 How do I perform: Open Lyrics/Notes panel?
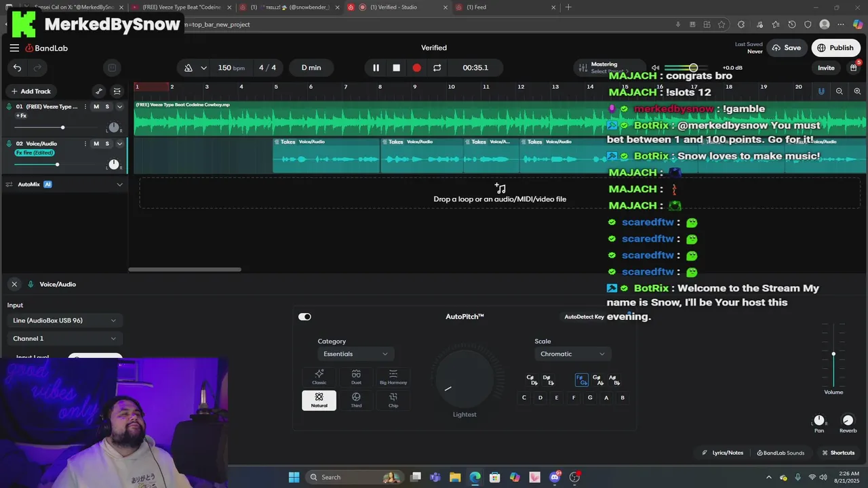tap(723, 453)
